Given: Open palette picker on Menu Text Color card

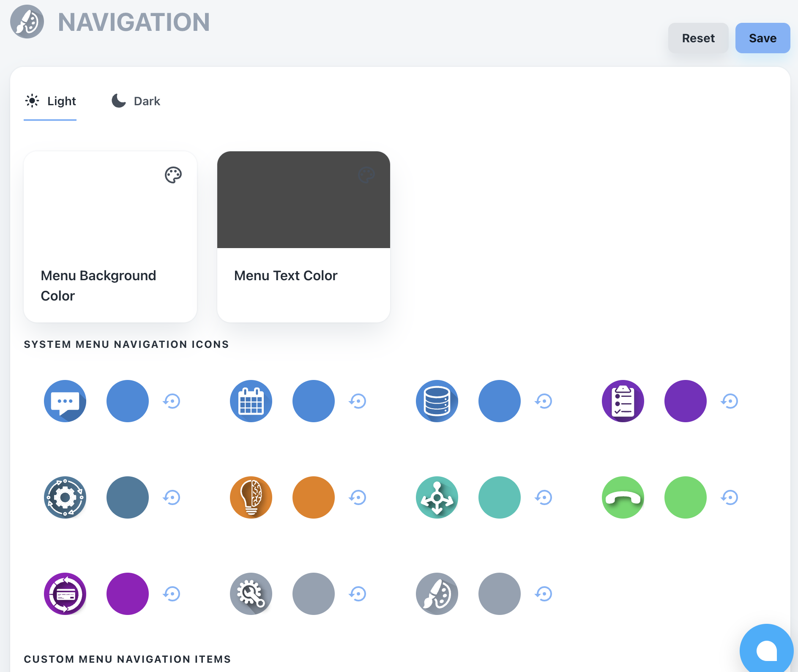Looking at the screenshot, I should pos(366,175).
